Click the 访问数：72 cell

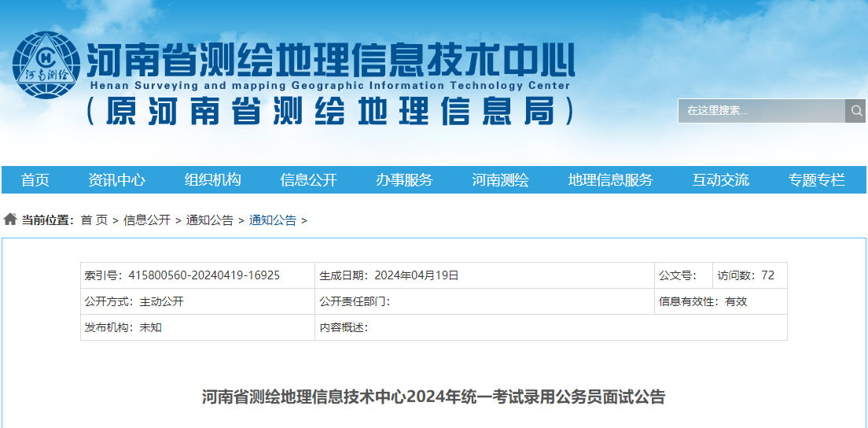(x=749, y=275)
